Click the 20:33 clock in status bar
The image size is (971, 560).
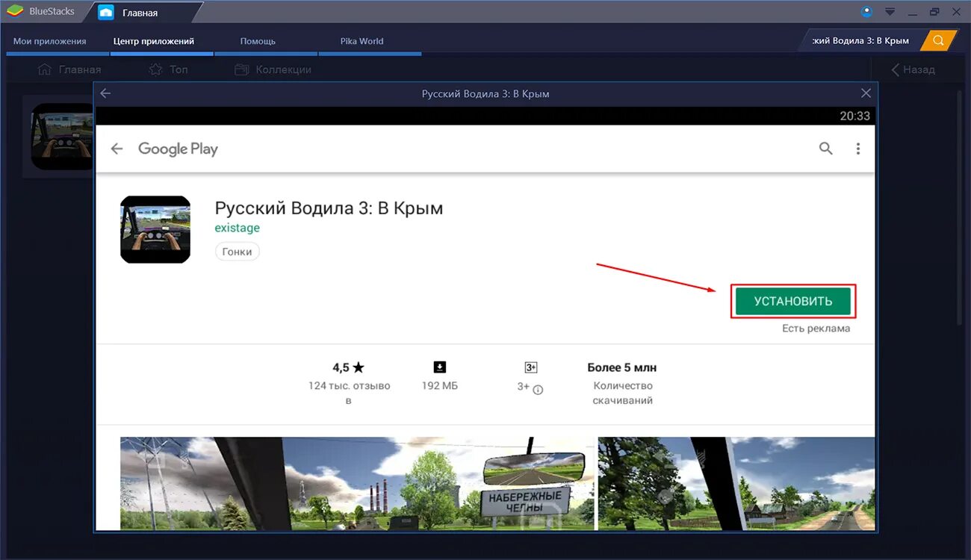pos(854,116)
